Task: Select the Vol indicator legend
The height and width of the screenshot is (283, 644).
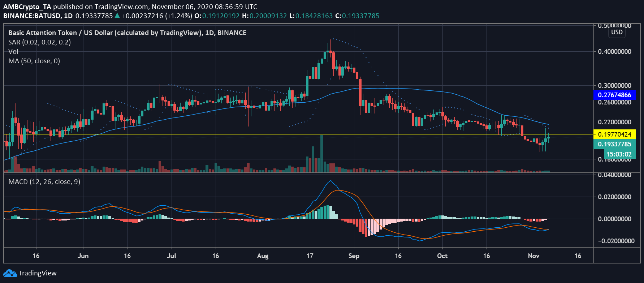Action: tap(13, 52)
